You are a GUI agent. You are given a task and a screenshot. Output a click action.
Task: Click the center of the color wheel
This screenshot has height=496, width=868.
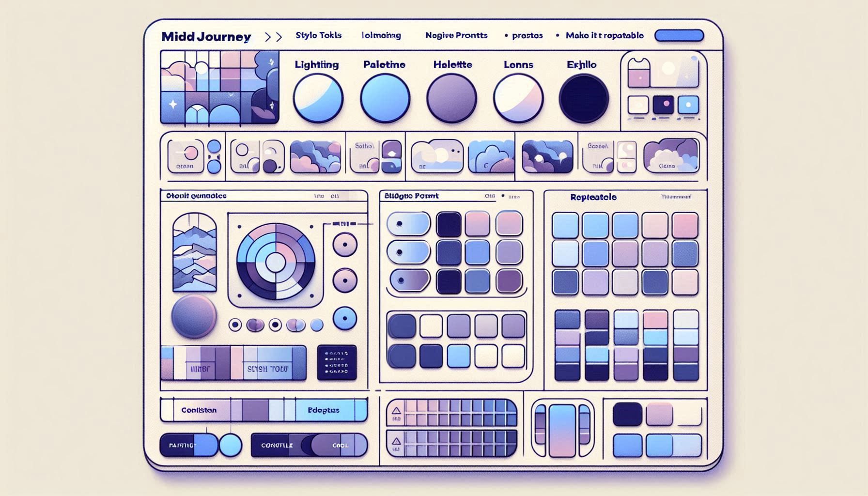[x=275, y=262]
